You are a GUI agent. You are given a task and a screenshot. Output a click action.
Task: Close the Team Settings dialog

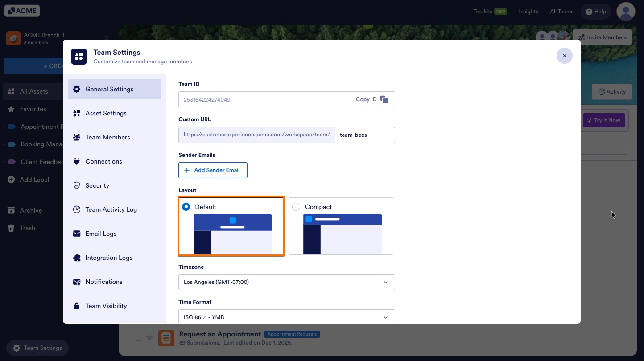click(565, 56)
